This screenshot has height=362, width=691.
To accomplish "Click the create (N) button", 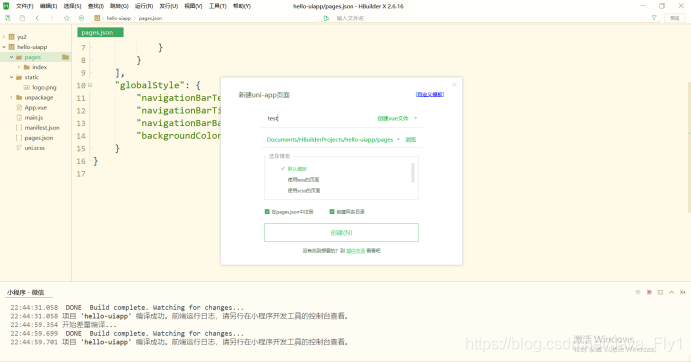I will [341, 232].
